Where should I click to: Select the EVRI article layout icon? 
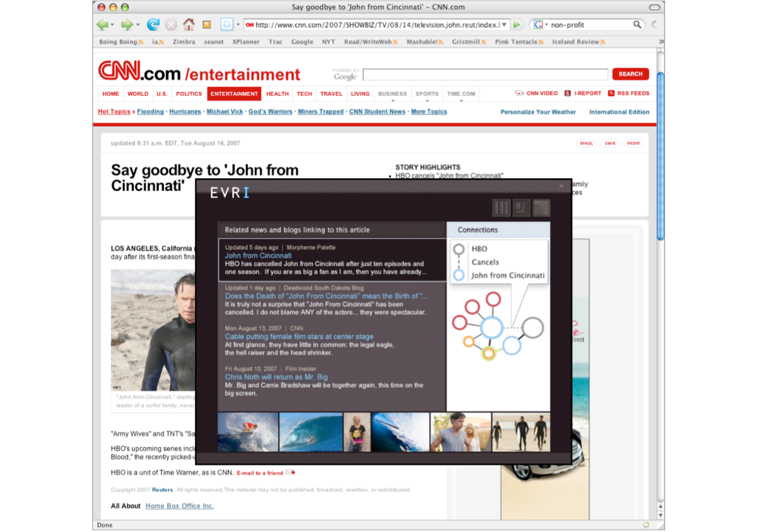click(x=521, y=207)
